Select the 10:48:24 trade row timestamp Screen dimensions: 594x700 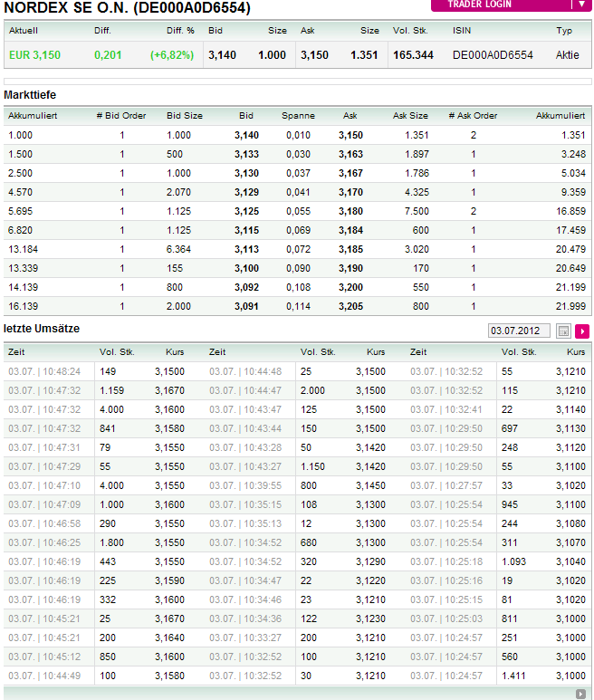click(44, 371)
